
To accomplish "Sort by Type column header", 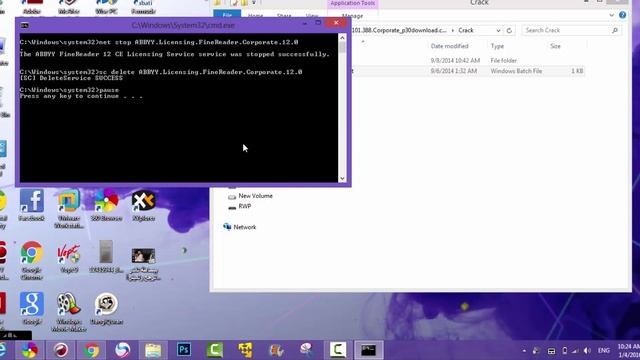I will 497,46.
